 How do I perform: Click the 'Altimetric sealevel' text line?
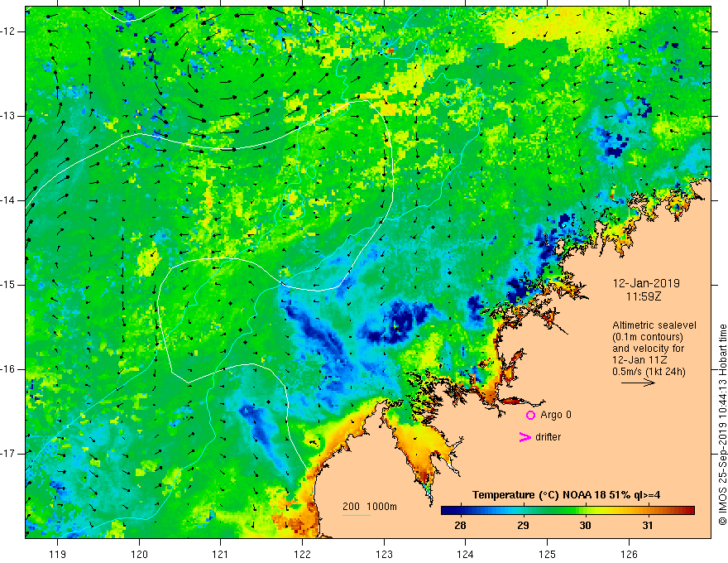coord(654,325)
